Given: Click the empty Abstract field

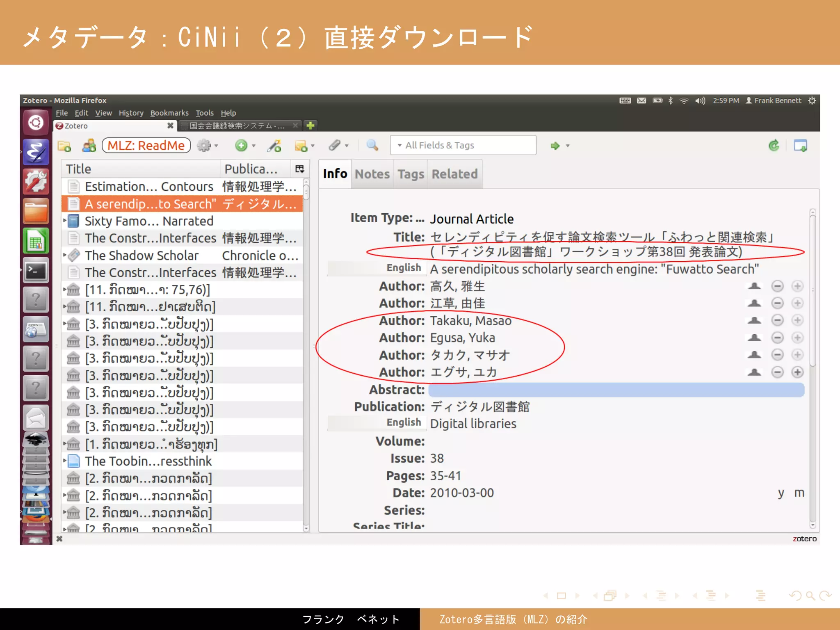Looking at the screenshot, I should (x=616, y=390).
